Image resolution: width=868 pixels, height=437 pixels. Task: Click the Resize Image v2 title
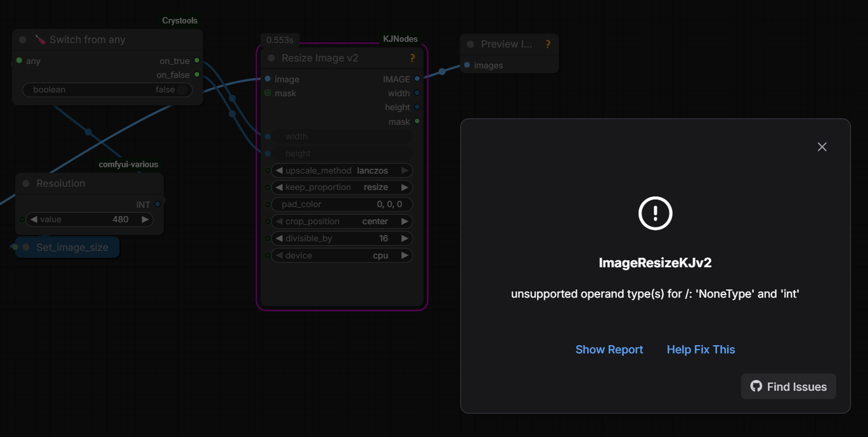[x=320, y=58]
